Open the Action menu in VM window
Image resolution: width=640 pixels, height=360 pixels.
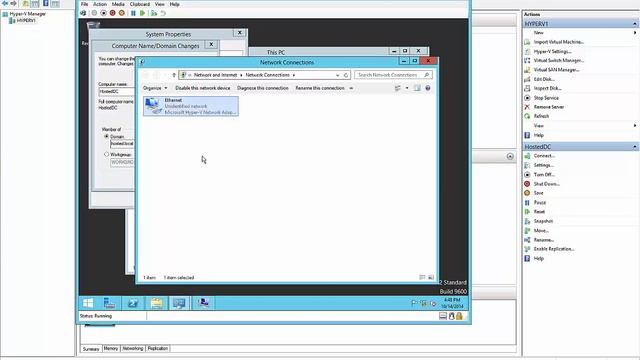click(100, 4)
